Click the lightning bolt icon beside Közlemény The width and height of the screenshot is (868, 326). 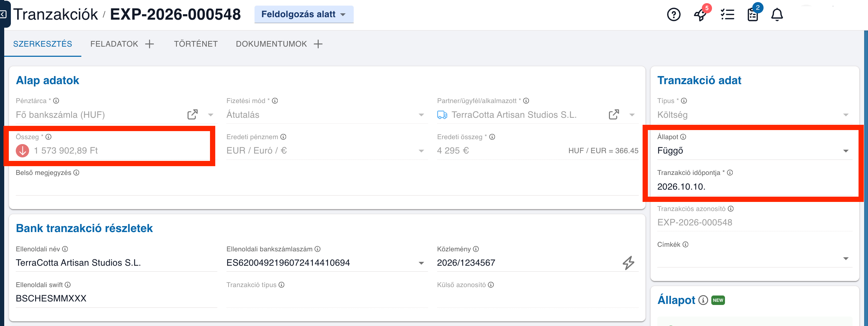click(628, 263)
